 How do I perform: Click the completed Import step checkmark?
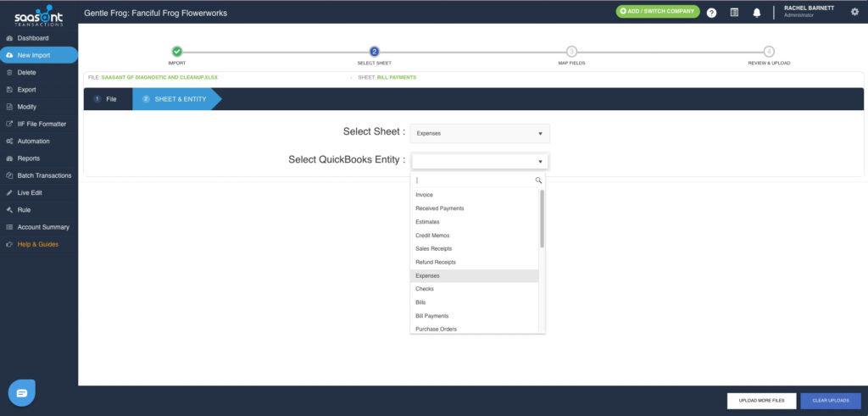click(x=176, y=52)
